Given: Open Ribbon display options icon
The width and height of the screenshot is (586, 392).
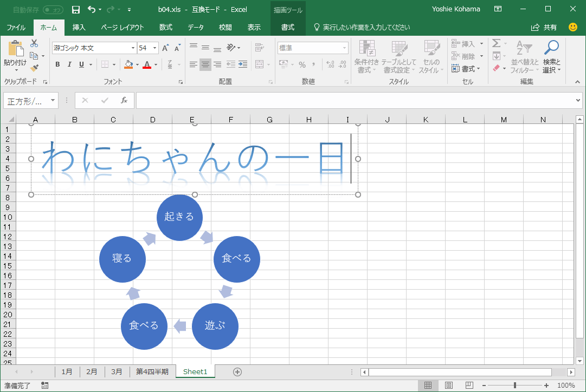Looking at the screenshot, I should [x=498, y=9].
